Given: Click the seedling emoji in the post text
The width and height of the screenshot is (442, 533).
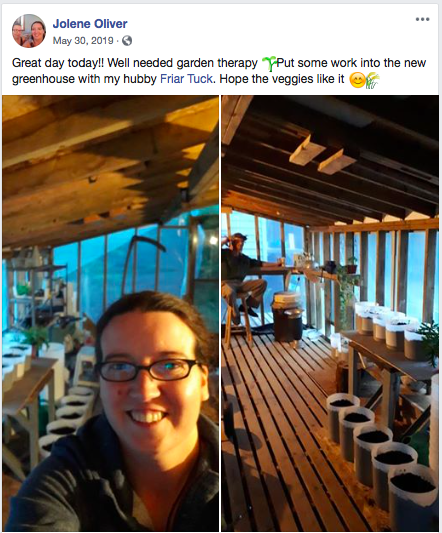Looking at the screenshot, I should [269, 64].
